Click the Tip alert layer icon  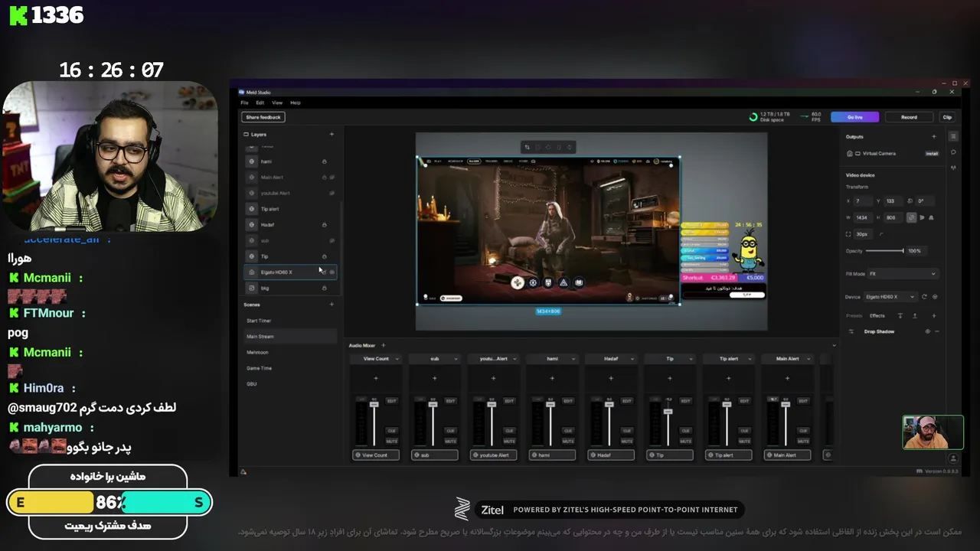[252, 209]
